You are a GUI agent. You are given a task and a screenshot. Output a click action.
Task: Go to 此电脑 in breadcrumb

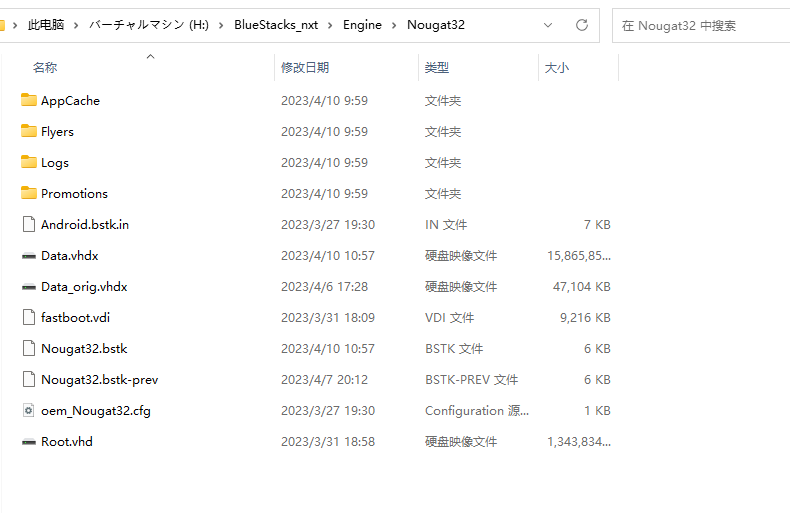click(46, 25)
